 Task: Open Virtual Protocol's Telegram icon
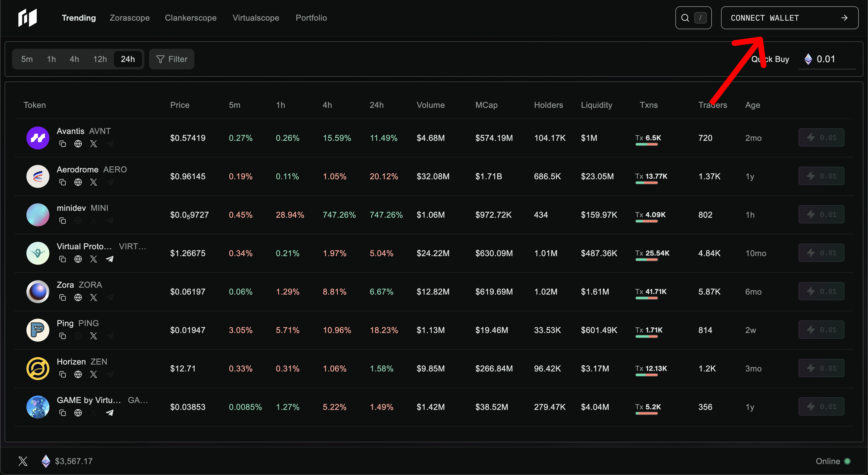110,259
